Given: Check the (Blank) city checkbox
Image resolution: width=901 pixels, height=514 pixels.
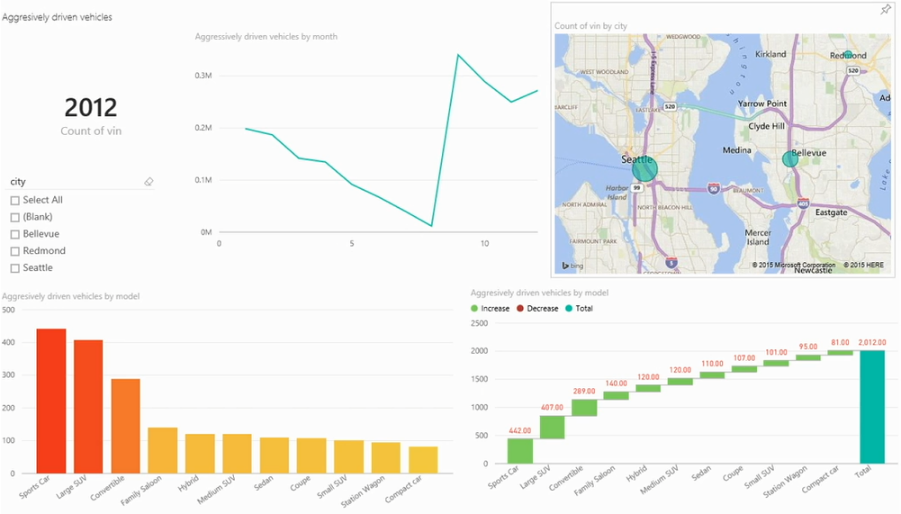Looking at the screenshot, I should click(x=15, y=217).
